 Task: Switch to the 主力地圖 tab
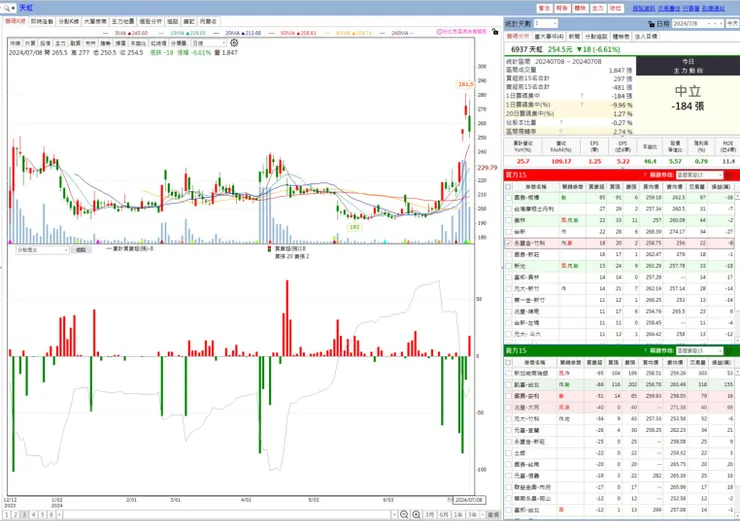[x=123, y=22]
